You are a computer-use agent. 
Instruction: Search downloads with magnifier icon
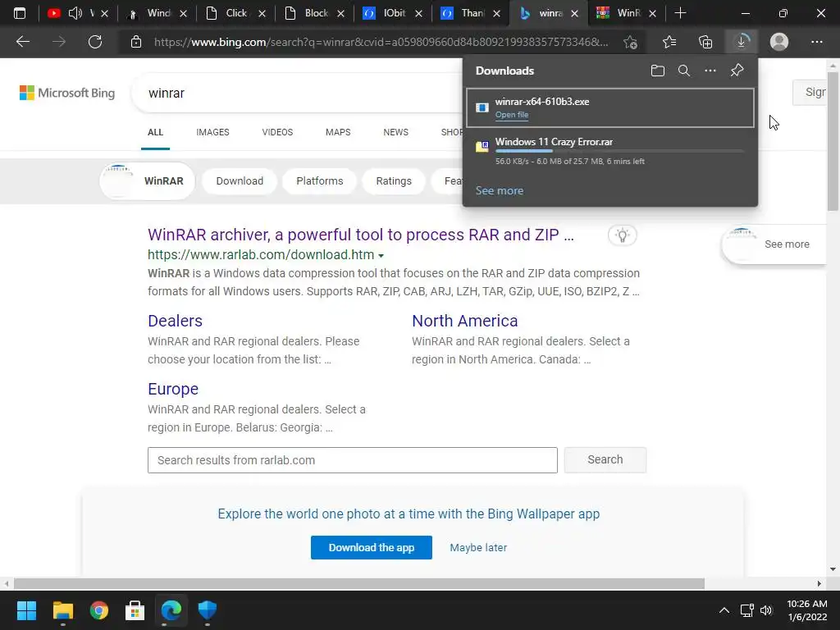[684, 71]
